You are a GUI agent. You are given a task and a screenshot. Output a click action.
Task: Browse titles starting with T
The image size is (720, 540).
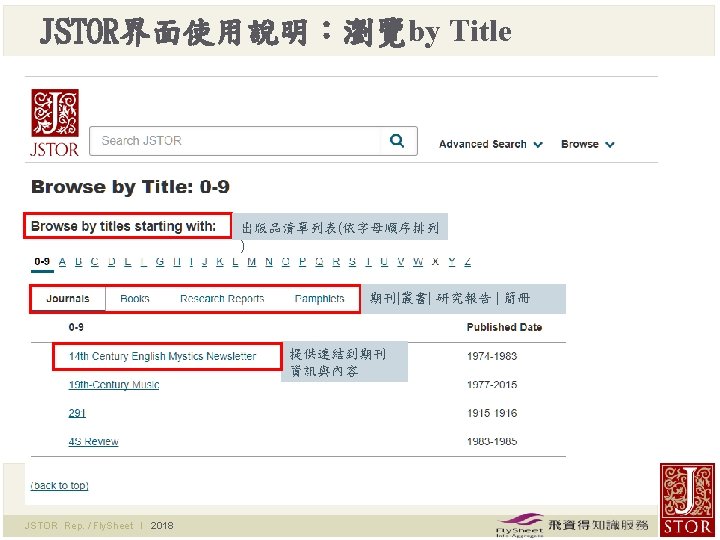[x=368, y=262]
